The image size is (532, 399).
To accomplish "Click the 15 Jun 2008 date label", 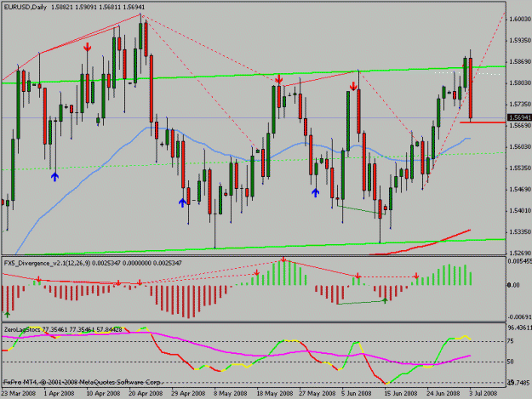I will coord(401,394).
